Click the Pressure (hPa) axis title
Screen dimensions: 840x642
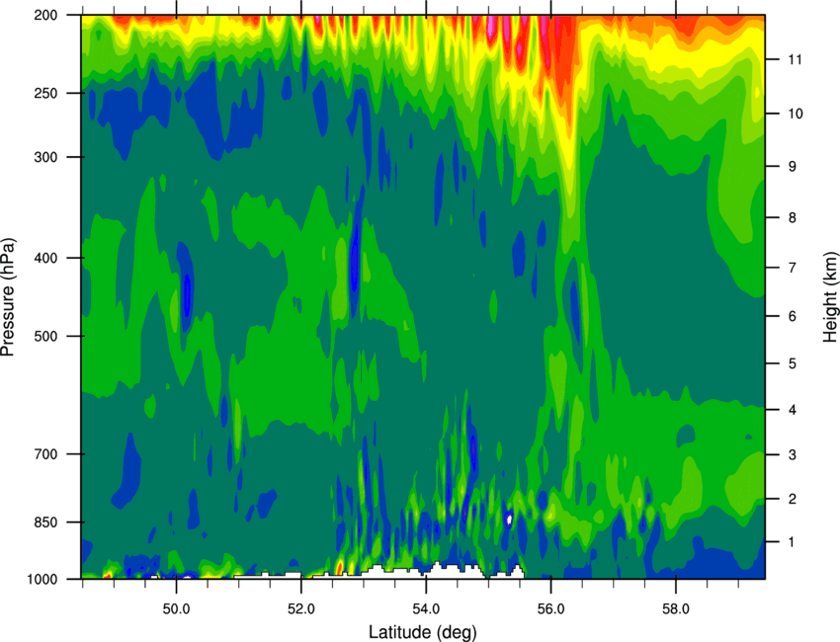[8, 297]
